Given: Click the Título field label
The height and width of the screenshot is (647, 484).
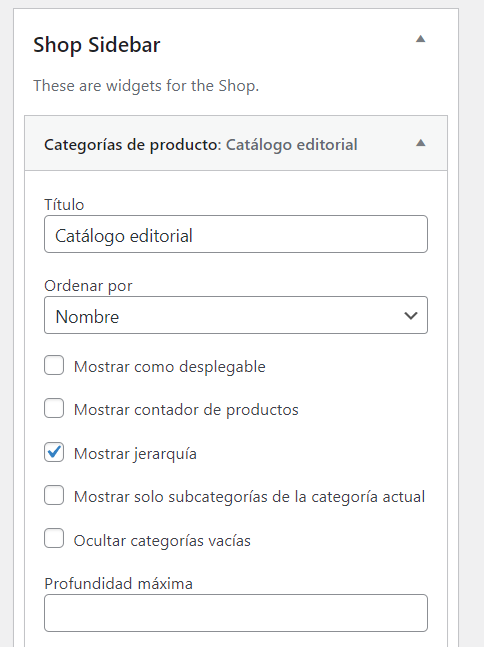Looking at the screenshot, I should pyautogui.click(x=64, y=205).
